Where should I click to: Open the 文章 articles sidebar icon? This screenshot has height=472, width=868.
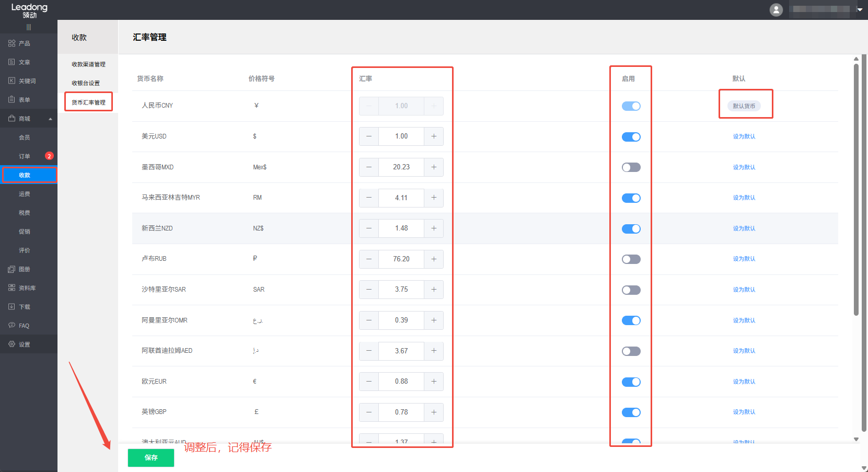(11, 62)
